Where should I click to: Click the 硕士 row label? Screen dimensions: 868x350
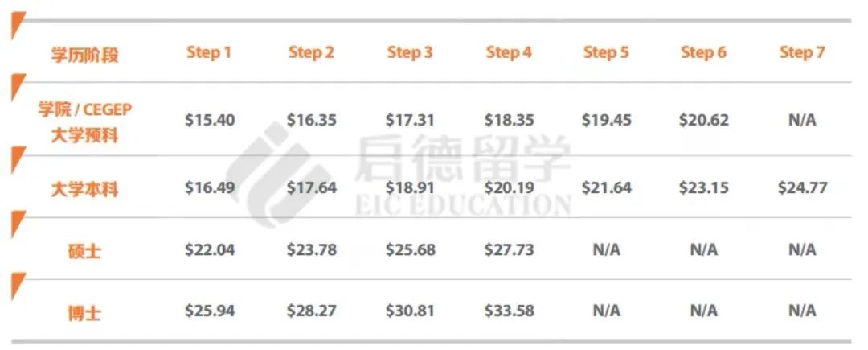[84, 250]
